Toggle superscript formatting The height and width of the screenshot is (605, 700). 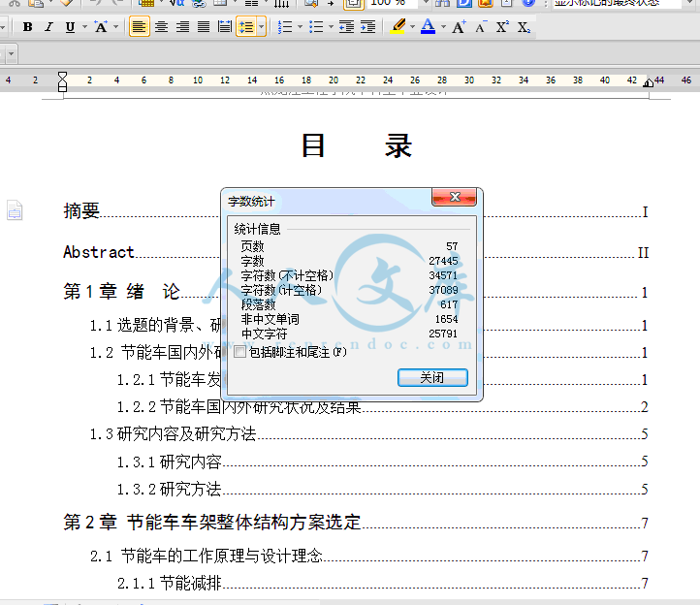click(x=502, y=27)
